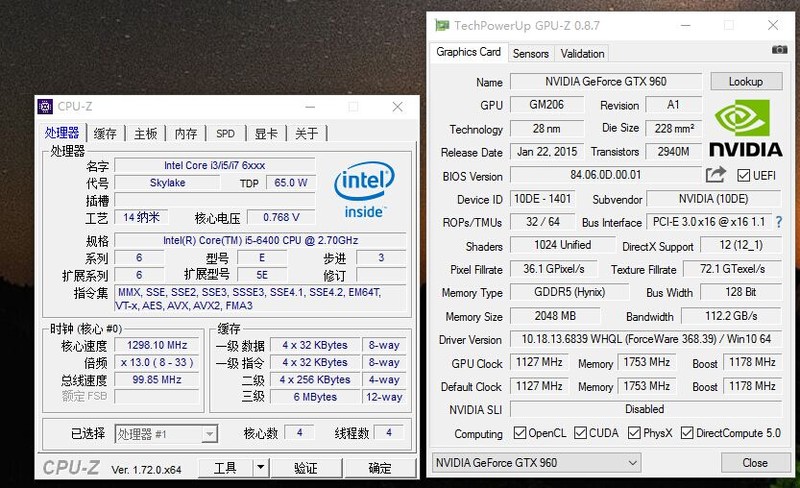Image resolution: width=800 pixels, height=488 pixels.
Task: Click the Intel inside logo in CPU-Z
Action: [364, 190]
